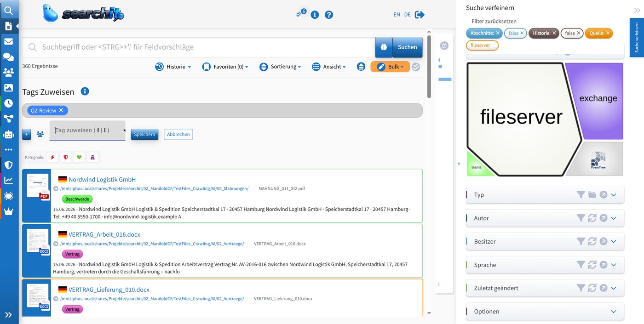Viewport: 644px width, 324px height.
Task: Open the Ansicht menu
Action: pos(329,67)
